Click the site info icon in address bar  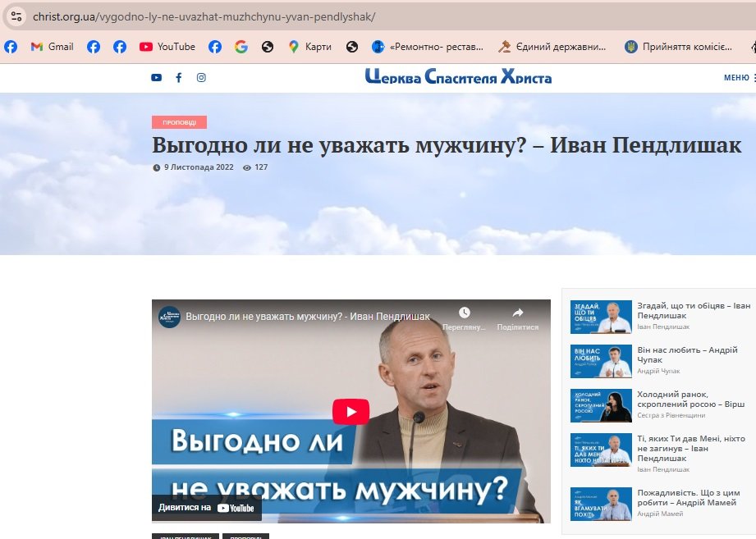(16, 17)
